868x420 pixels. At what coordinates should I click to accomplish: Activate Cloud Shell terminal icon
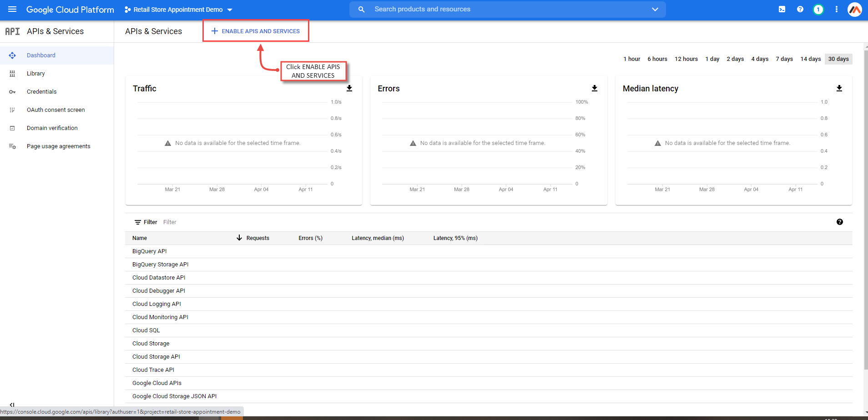click(782, 9)
